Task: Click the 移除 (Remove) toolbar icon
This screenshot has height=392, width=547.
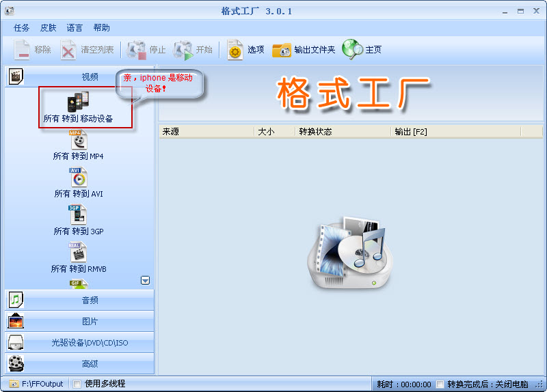Action: point(22,50)
